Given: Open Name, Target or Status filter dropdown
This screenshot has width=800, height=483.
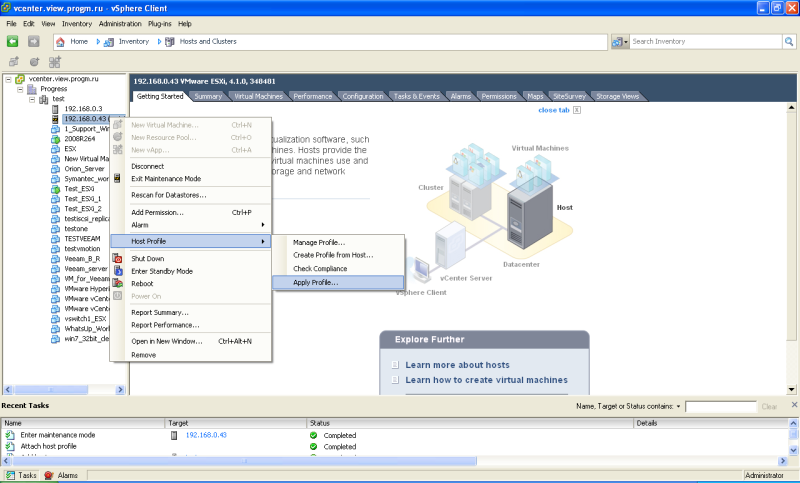Looking at the screenshot, I should 679,406.
